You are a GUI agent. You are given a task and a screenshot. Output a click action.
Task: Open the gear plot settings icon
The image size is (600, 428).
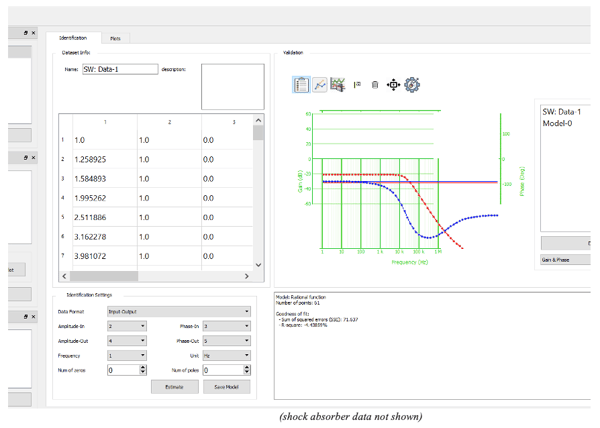412,85
